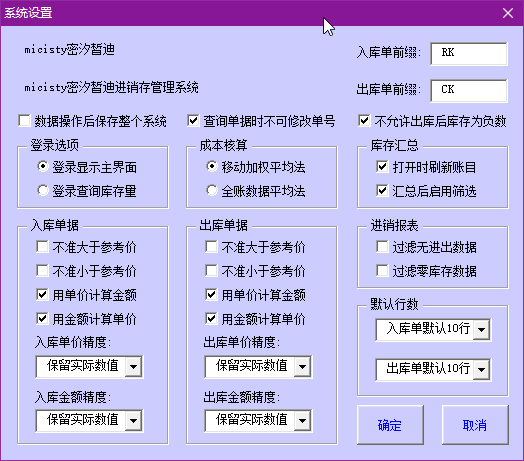Choose 移动加权平均法 cost method
Viewport: 524px width, 461px height.
click(x=212, y=166)
